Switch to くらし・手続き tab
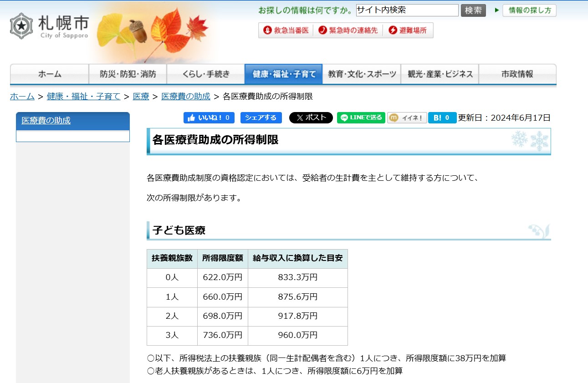This screenshot has width=588, height=383. 206,74
